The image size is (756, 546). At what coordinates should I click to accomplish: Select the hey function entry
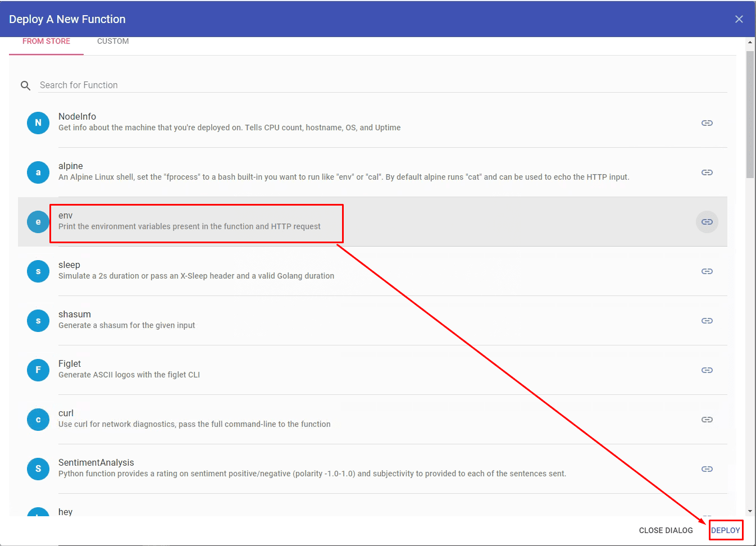[372, 505]
